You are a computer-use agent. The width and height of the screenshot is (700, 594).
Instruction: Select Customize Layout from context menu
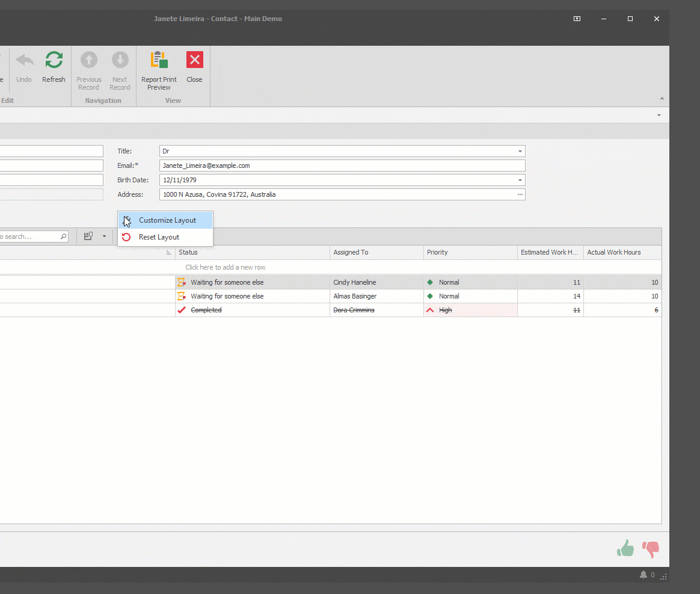coord(165,220)
